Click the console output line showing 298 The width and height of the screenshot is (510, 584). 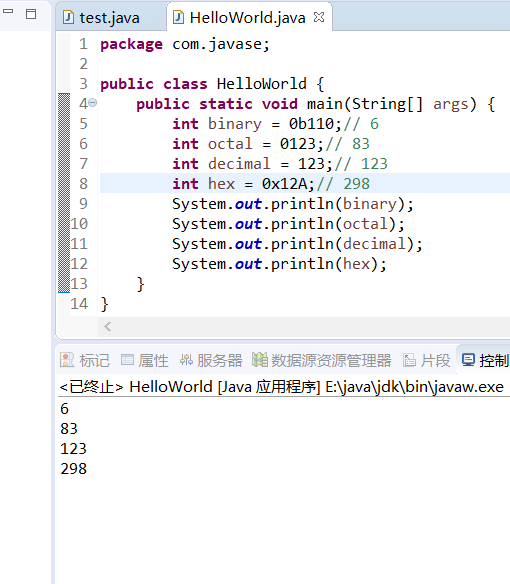click(x=73, y=469)
